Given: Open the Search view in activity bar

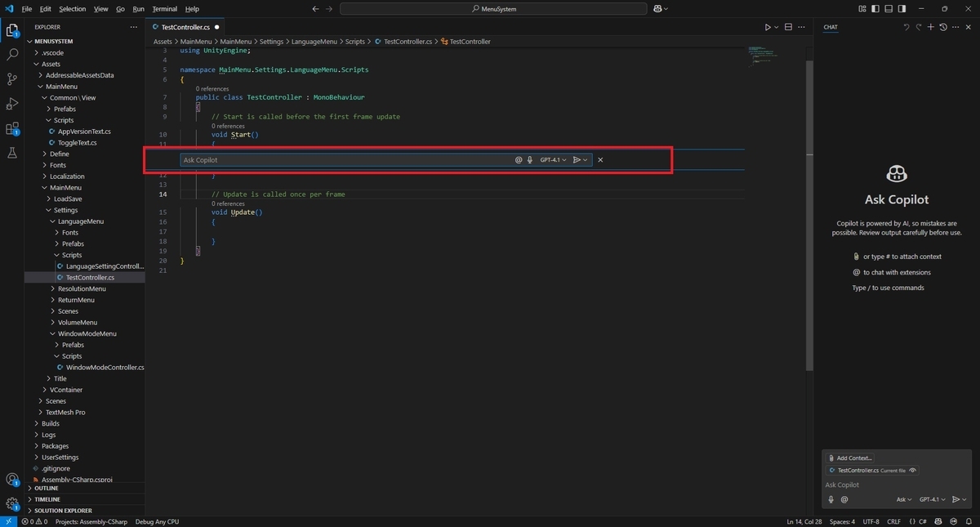Looking at the screenshot, I should coord(12,55).
